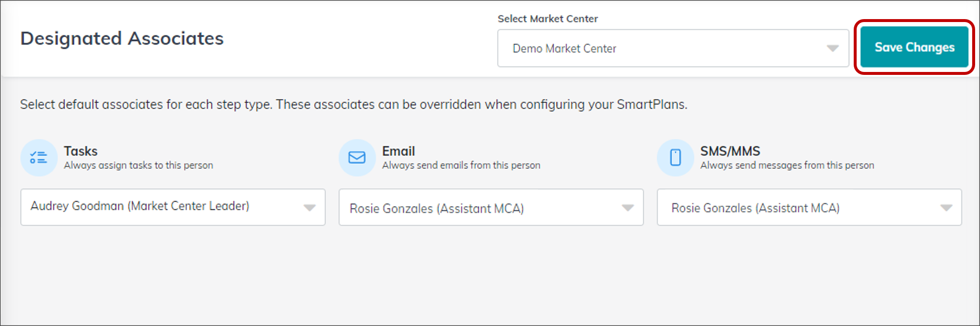Click the Tasks section title

click(81, 151)
